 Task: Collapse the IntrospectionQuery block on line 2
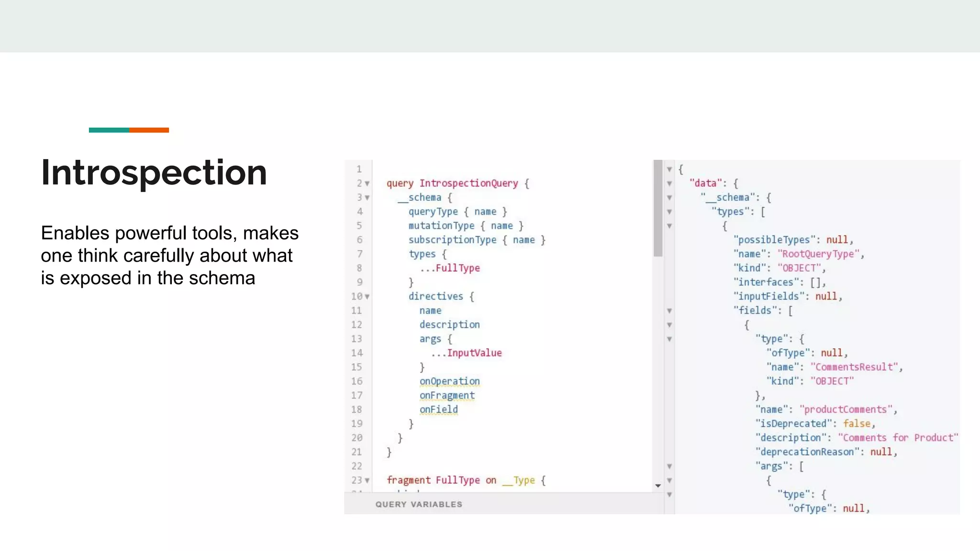click(367, 184)
